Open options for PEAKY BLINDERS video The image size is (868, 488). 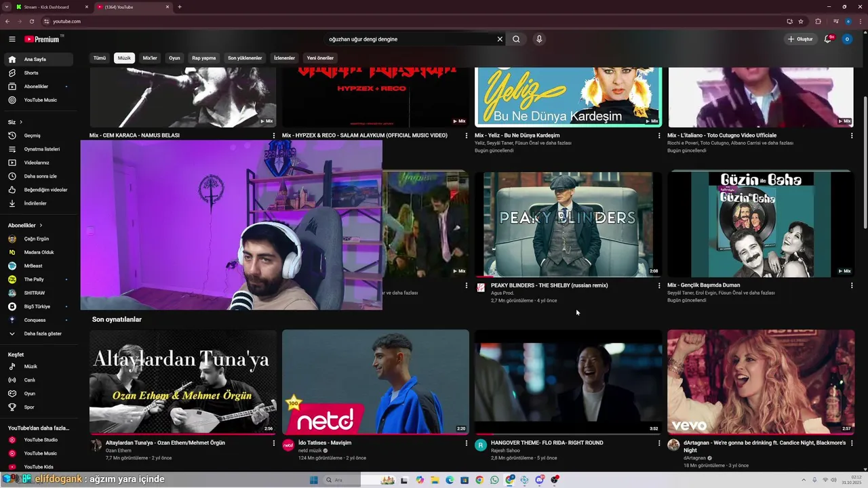pos(659,285)
